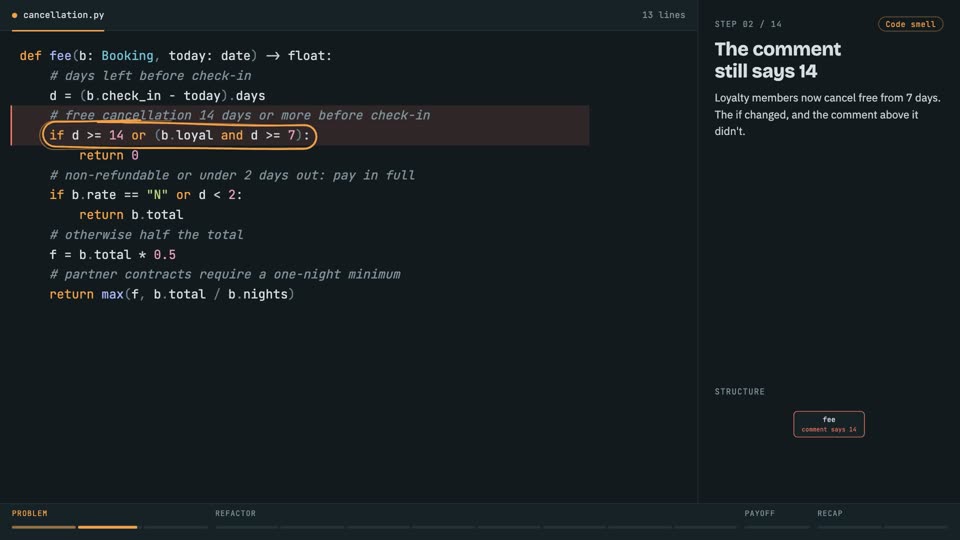Click comment "# days left before check-in"
This screenshot has height=540, width=960.
[x=151, y=76]
